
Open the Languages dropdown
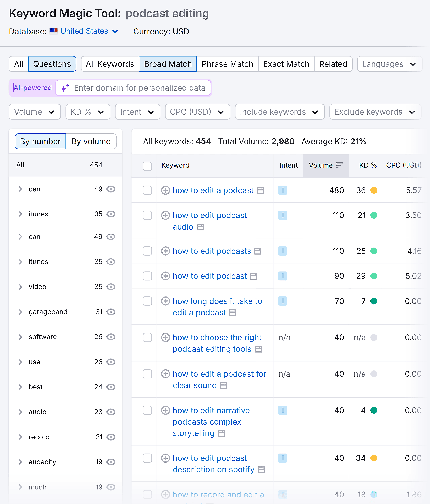(x=389, y=64)
